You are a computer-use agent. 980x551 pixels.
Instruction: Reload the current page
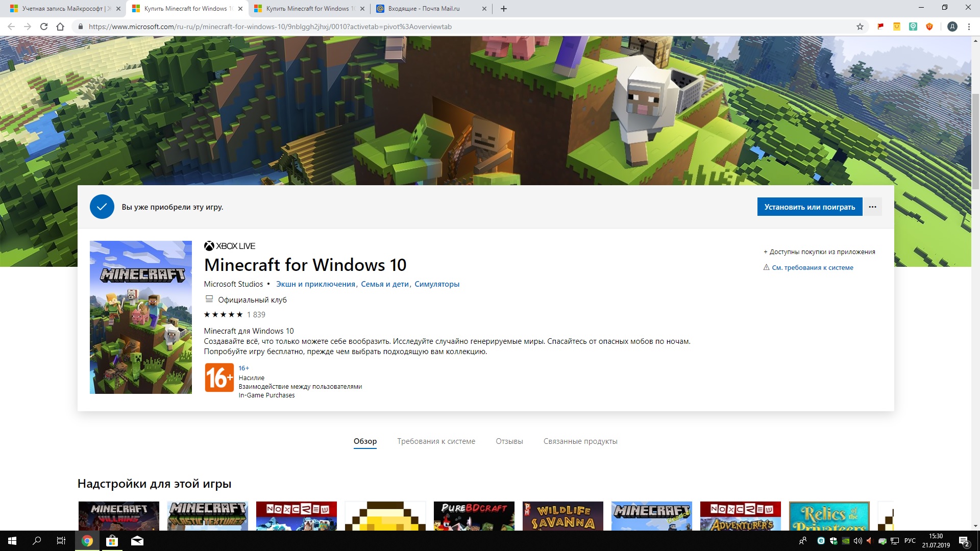44,27
